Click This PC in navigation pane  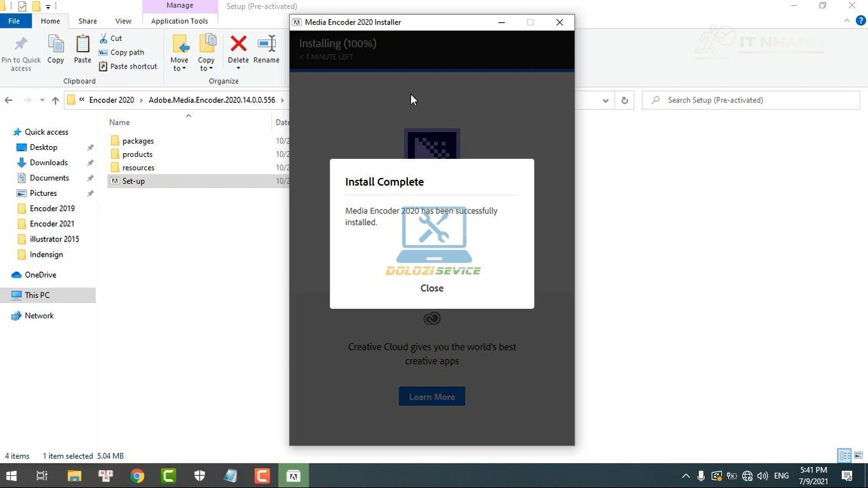pos(37,295)
